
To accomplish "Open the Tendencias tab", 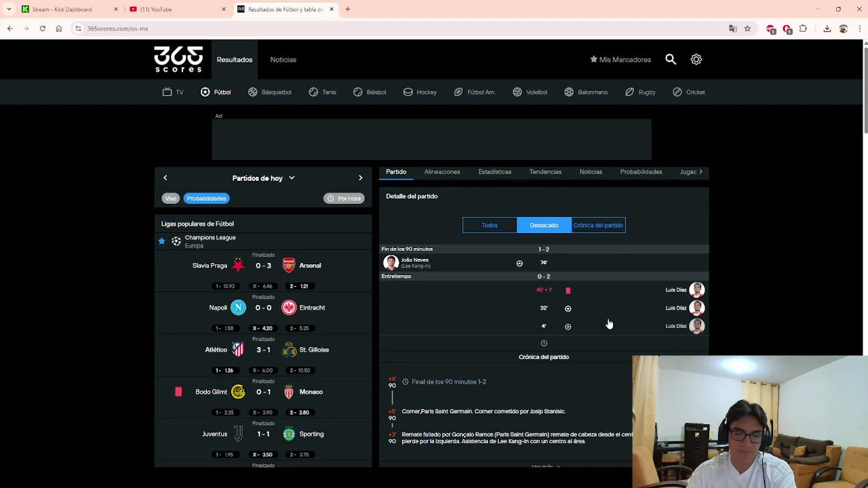I will [545, 172].
